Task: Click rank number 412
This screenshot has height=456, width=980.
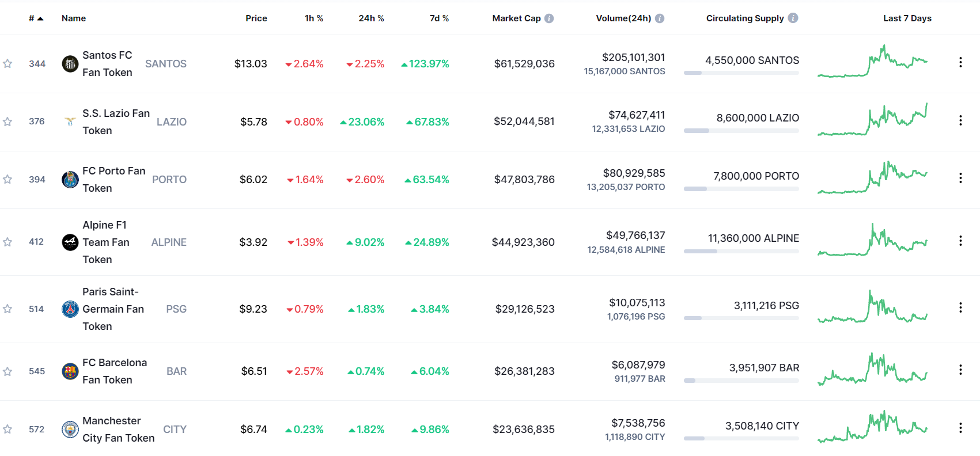Action: pos(36,242)
